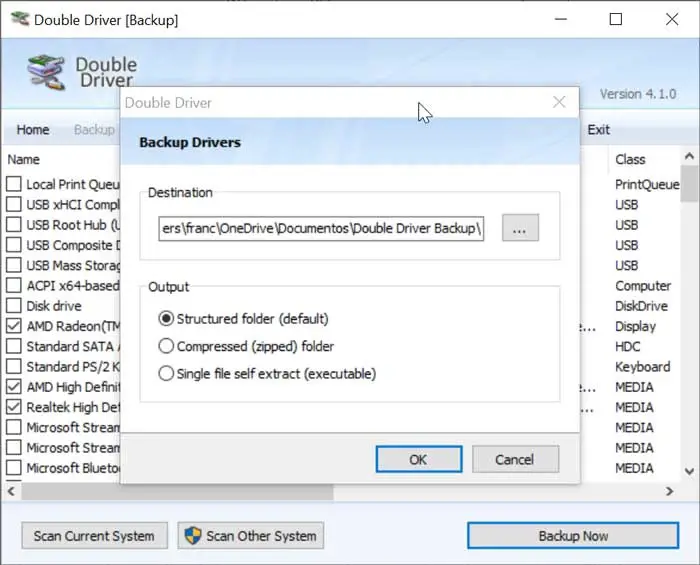This screenshot has height=565, width=700.
Task: Check the Standard SATA driver
Action: (14, 346)
